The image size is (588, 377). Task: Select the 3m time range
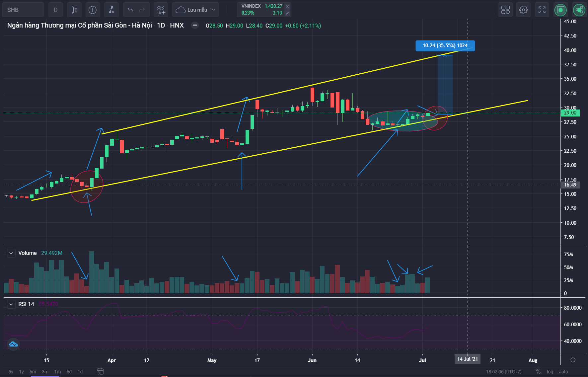tap(45, 372)
